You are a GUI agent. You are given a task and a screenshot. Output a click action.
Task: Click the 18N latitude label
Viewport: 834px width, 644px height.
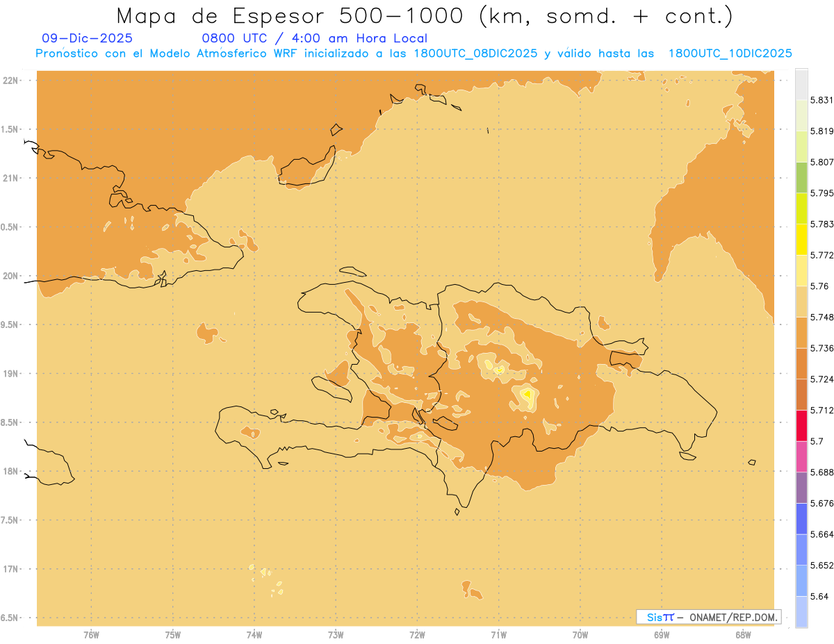(x=12, y=471)
